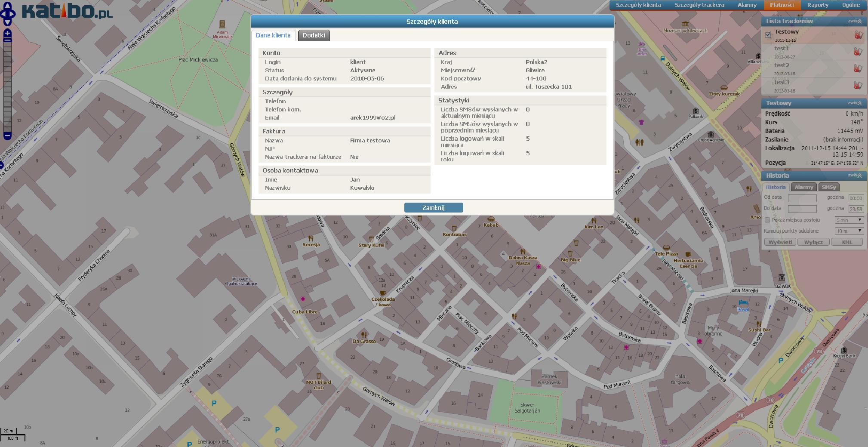This screenshot has height=447, width=868.
Task: Click the Czekolada / kawa cafe icon
Action: click(x=382, y=293)
